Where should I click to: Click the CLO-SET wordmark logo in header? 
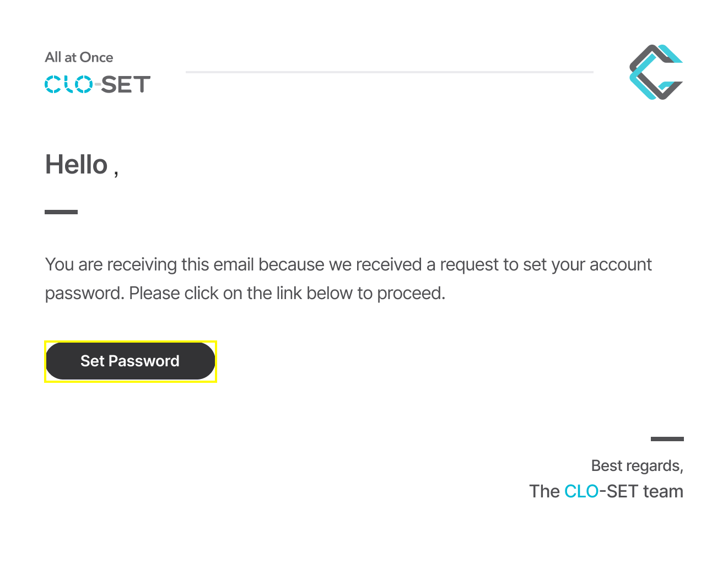click(x=98, y=84)
